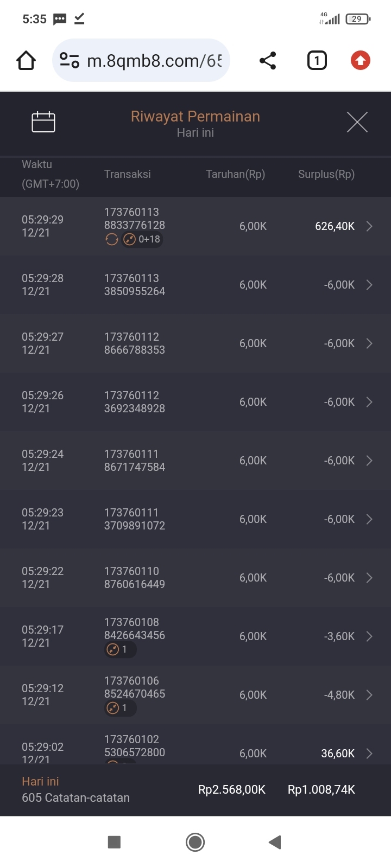Tap the share icon in browser toolbar
The image size is (391, 868).
[268, 61]
